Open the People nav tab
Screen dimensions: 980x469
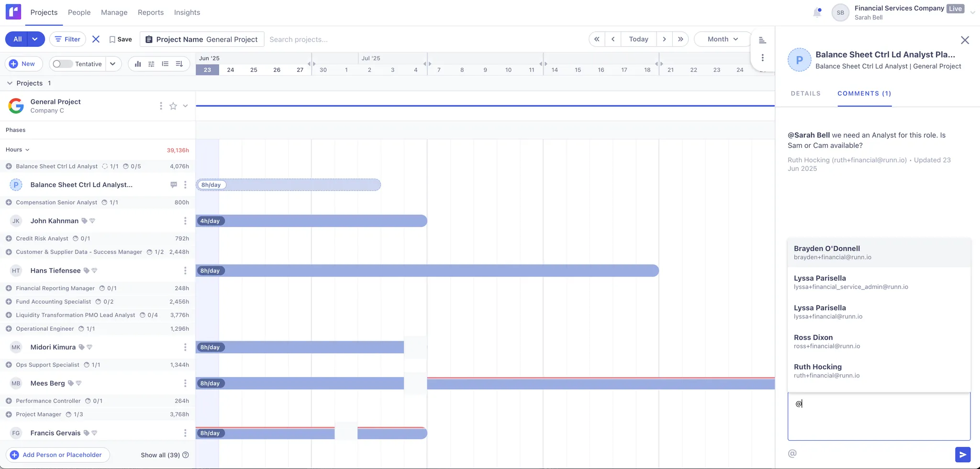point(79,12)
